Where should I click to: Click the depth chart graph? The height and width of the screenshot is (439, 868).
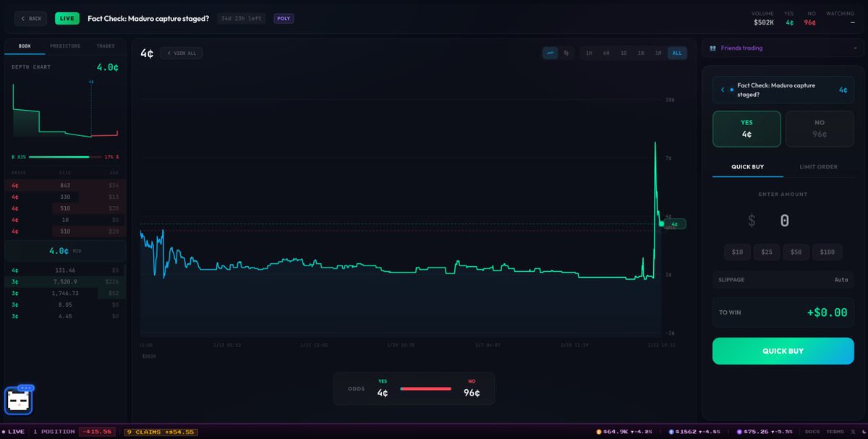point(65,108)
